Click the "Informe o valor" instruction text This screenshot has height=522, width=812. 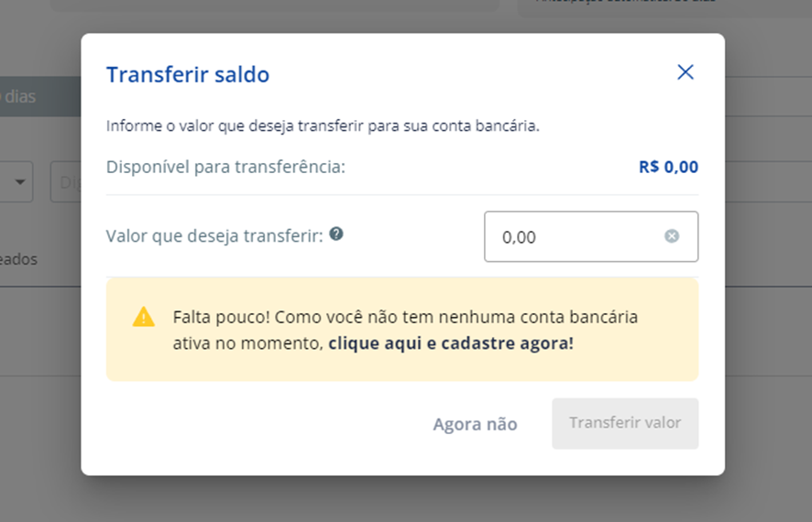point(323,125)
